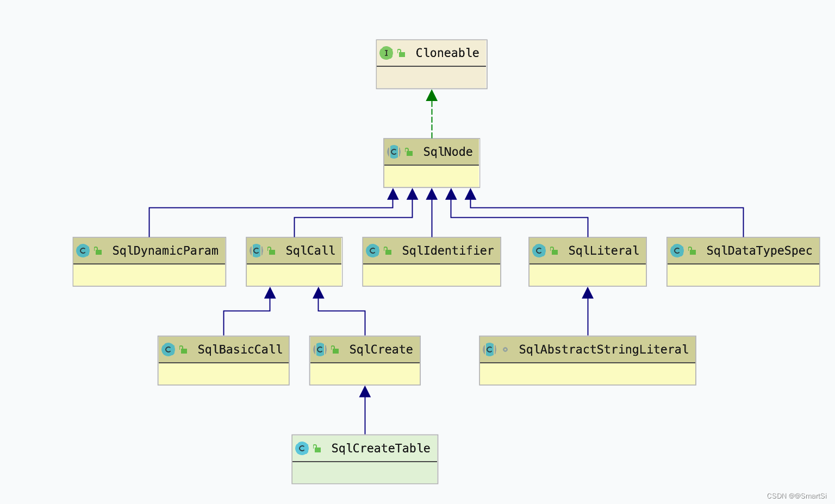
Task: Click the class icon beside SqlAbstractStringLiteral
Action: (x=489, y=349)
